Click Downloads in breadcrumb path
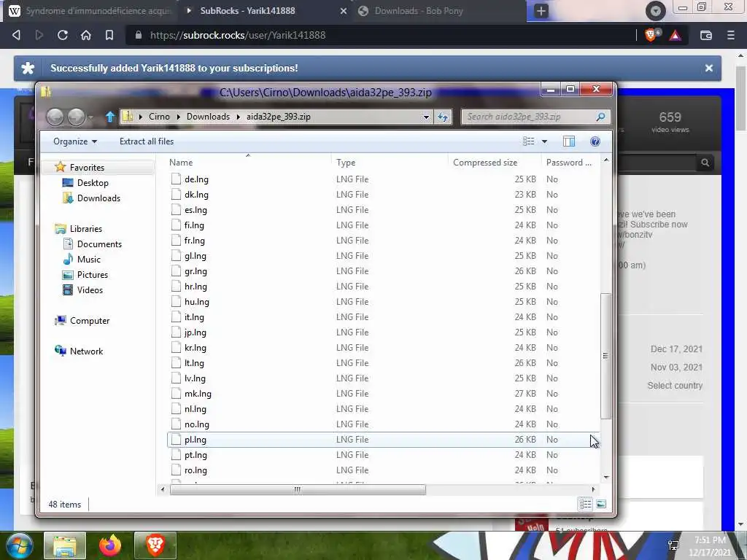The image size is (747, 560). 208,117
